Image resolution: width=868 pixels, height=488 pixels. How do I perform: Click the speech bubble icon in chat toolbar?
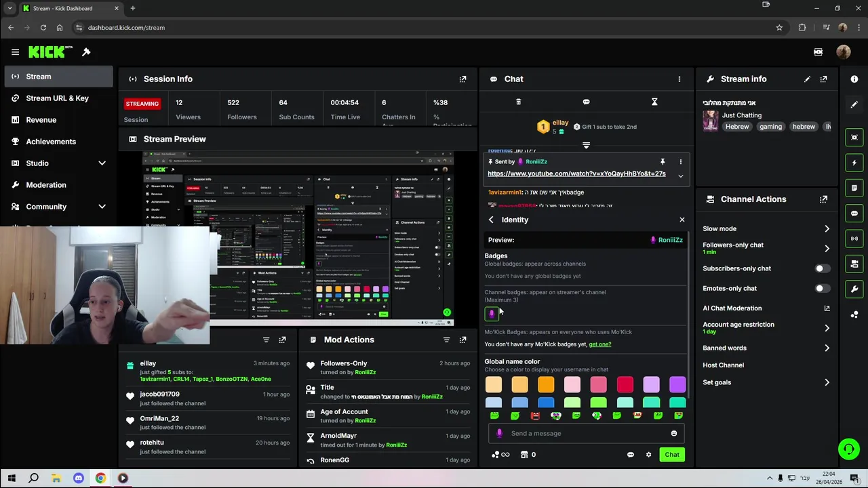586,102
